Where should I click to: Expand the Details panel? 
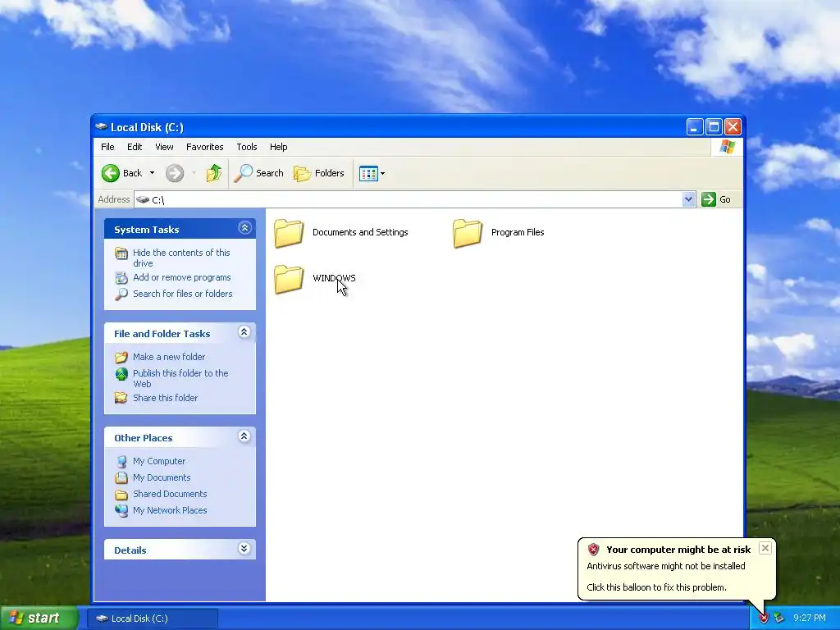[x=244, y=549]
